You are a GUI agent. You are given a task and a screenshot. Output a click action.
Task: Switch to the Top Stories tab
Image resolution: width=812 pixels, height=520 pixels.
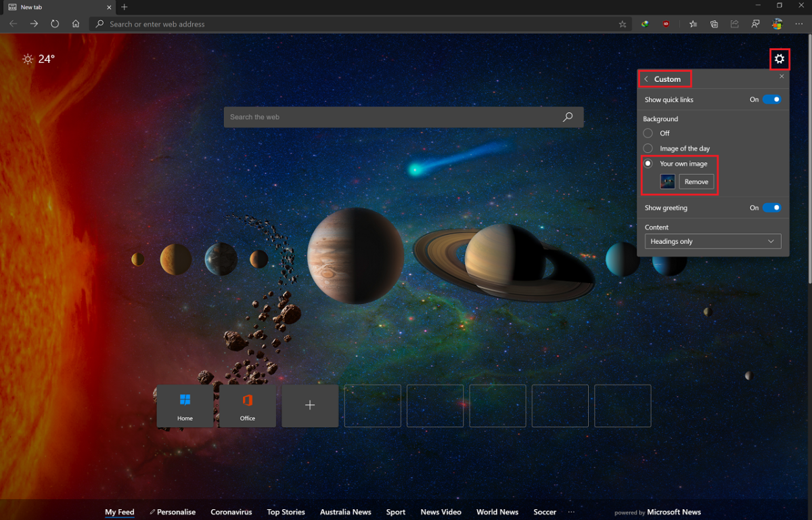[286, 512]
